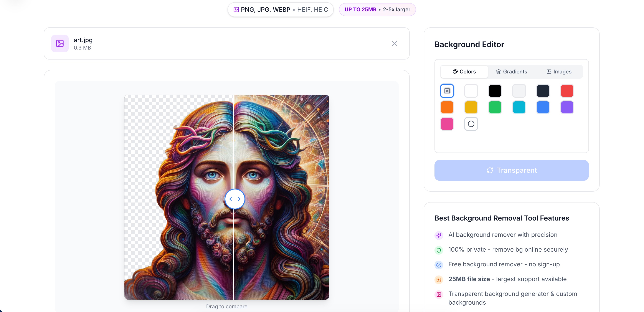Click the art.jpg file image icon
This screenshot has width=644, height=312.
click(60, 43)
